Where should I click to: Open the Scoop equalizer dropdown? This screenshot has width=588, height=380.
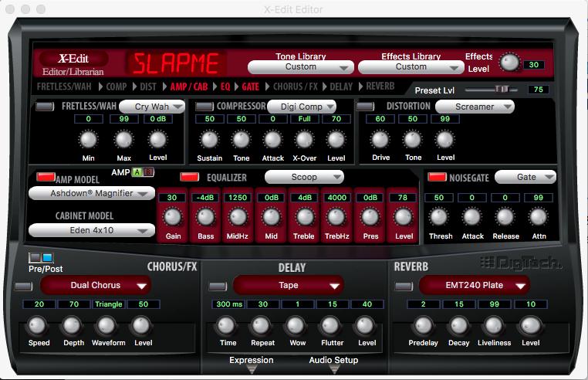tap(304, 177)
